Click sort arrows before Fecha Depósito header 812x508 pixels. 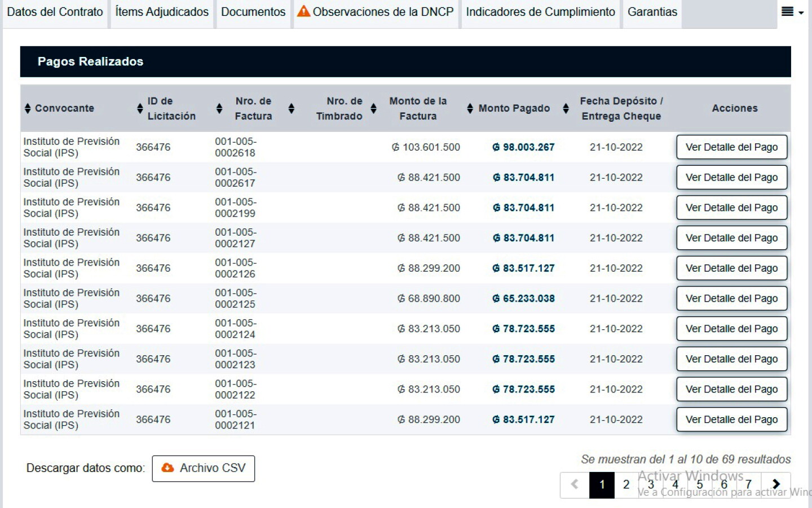(566, 108)
